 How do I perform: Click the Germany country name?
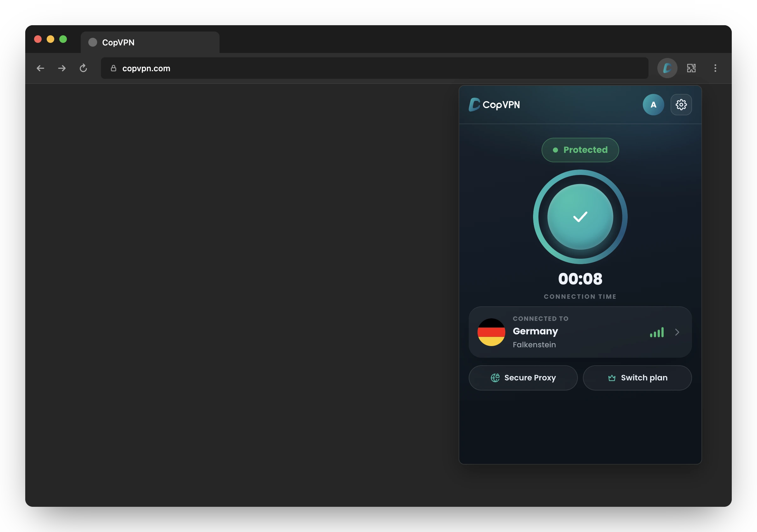(535, 331)
